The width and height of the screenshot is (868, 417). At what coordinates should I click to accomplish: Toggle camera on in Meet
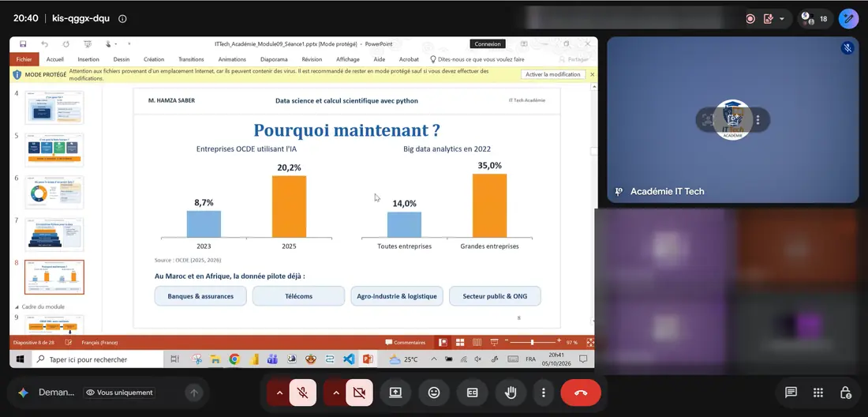[x=359, y=393]
